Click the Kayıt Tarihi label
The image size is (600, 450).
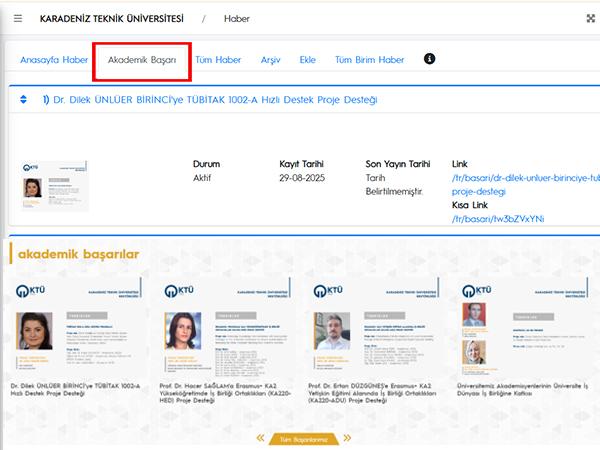click(302, 164)
